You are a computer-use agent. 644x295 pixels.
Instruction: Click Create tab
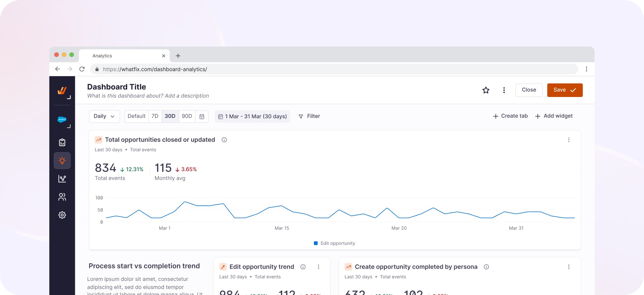tap(510, 116)
